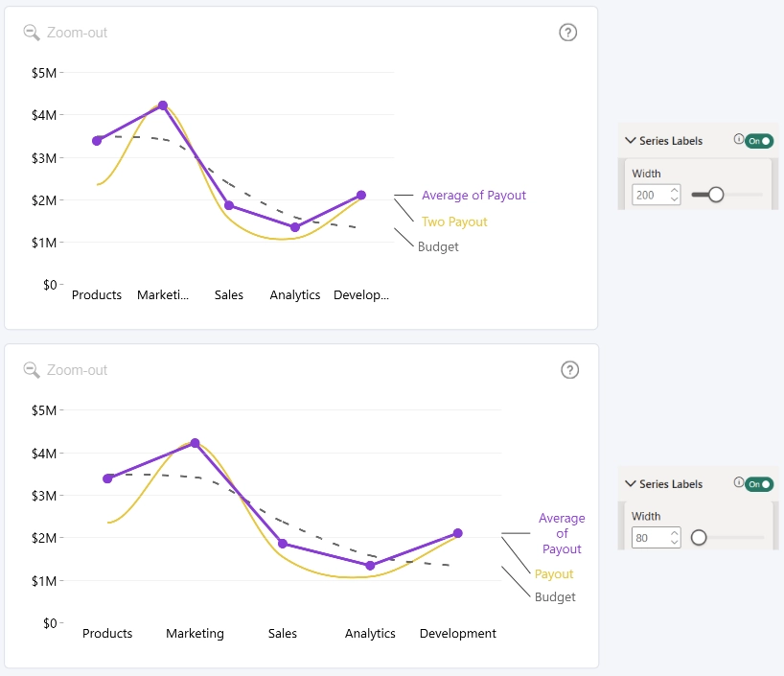Collapse the upper Series Labels section chevron

pyautogui.click(x=631, y=141)
